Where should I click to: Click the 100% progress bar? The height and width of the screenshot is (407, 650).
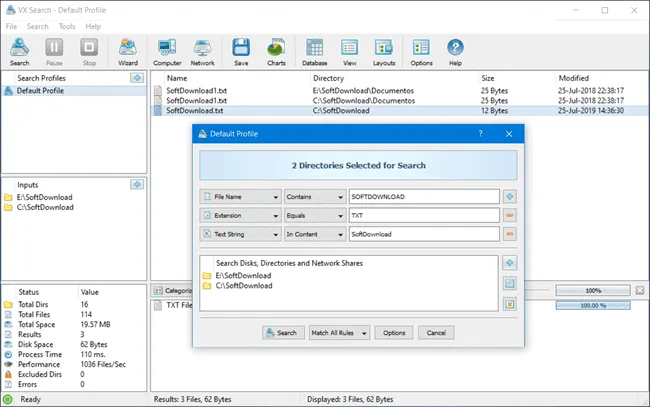593,291
